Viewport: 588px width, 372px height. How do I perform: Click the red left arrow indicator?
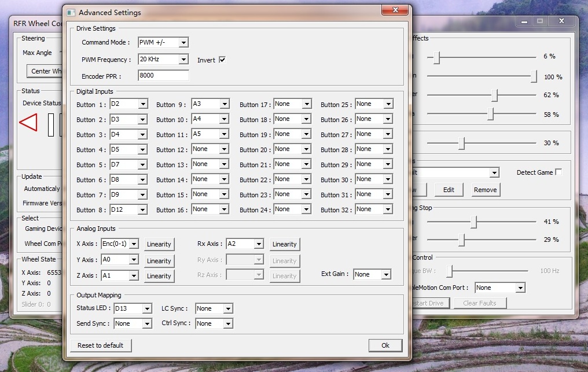[x=28, y=123]
